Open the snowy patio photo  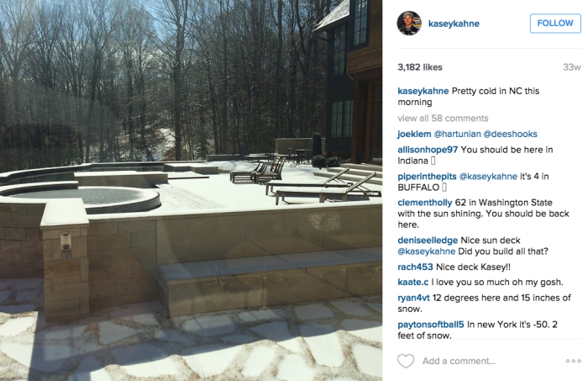(192, 191)
